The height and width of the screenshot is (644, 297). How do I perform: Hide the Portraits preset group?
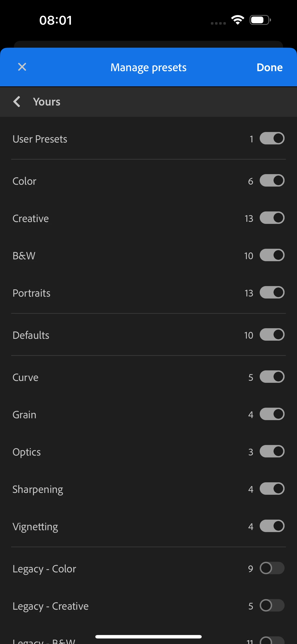pyautogui.click(x=272, y=293)
